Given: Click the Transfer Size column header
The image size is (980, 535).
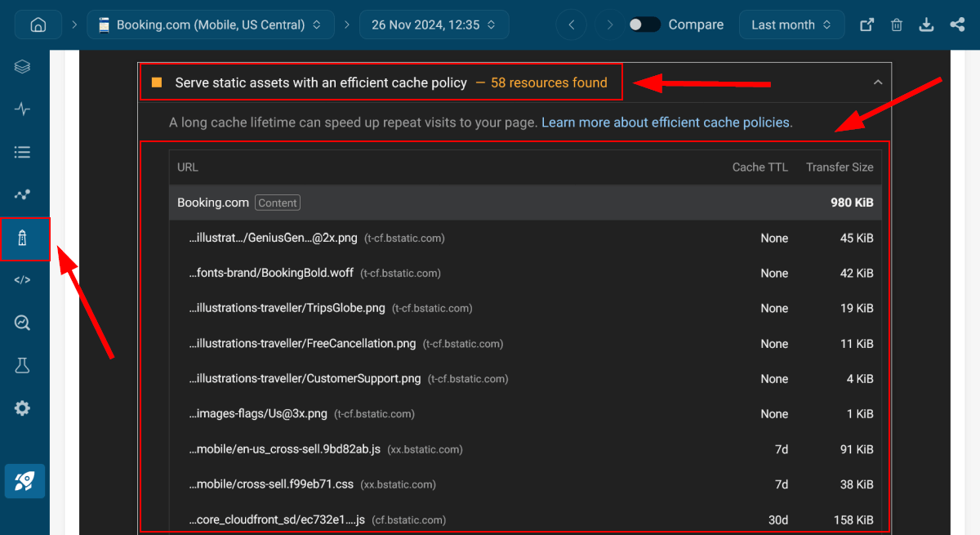Looking at the screenshot, I should click(840, 167).
